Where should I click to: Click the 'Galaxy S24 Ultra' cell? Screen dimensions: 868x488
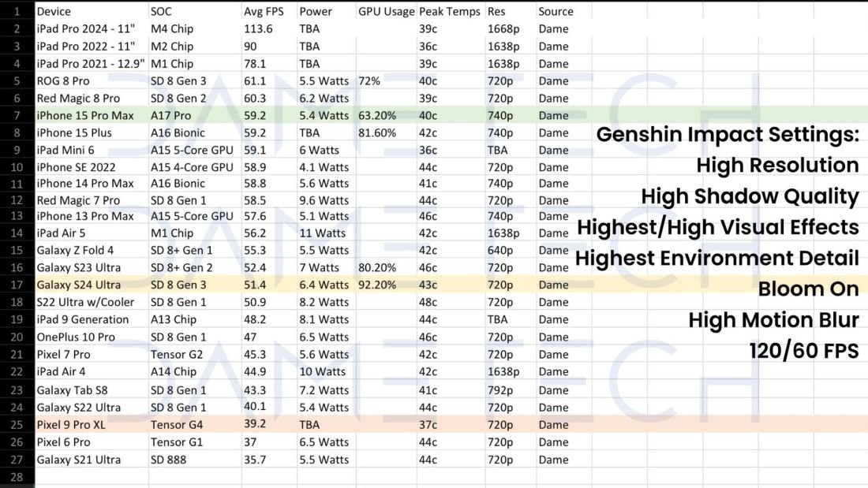(92, 285)
